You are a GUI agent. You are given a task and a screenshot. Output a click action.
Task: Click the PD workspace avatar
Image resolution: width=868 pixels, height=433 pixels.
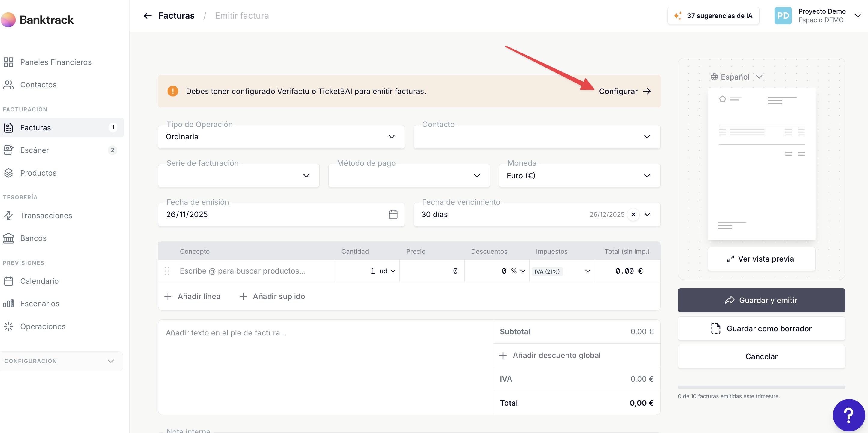click(783, 16)
